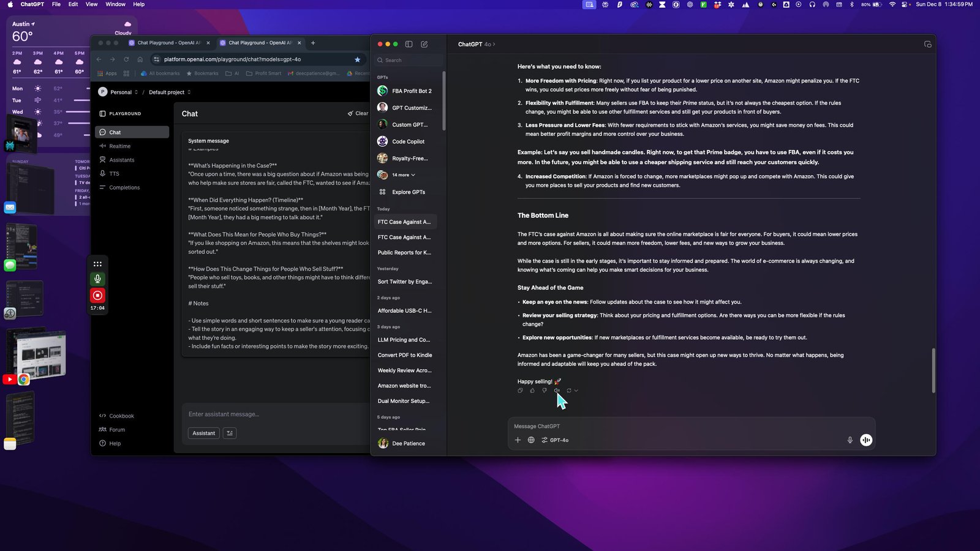Copy the ChatGPT response with the copy icon

[x=520, y=391]
